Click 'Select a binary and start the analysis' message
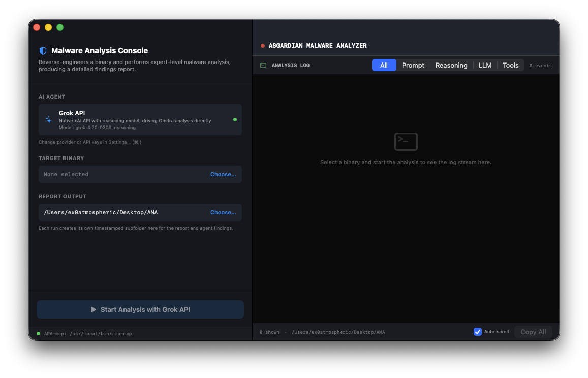This screenshot has width=588, height=378. [406, 163]
